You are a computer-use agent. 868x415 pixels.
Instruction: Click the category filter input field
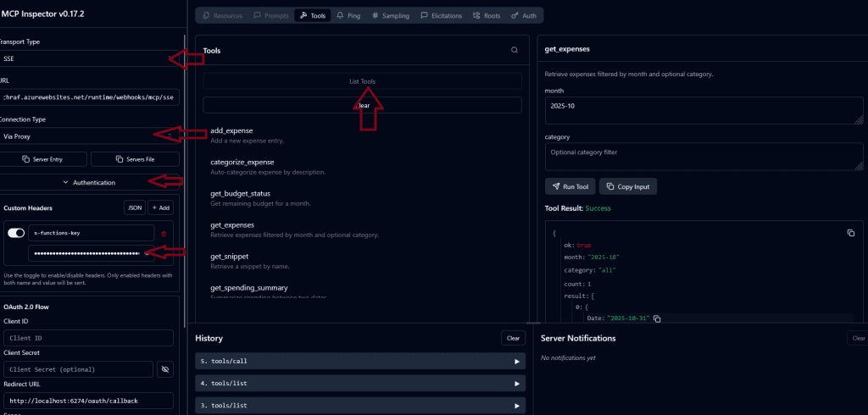pyautogui.click(x=704, y=156)
